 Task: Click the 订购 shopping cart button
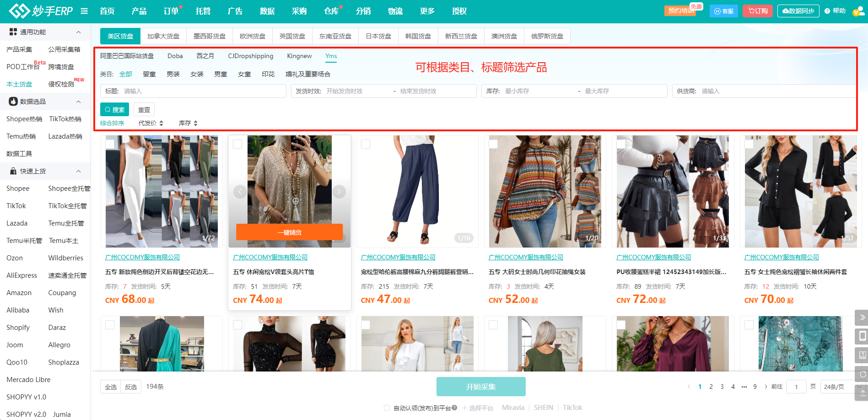pos(758,11)
